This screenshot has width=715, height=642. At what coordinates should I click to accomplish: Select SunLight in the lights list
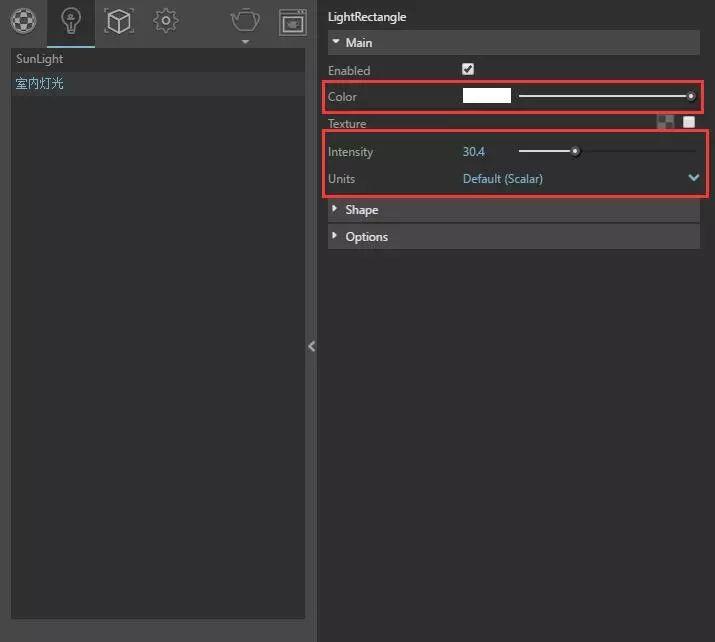coord(158,59)
